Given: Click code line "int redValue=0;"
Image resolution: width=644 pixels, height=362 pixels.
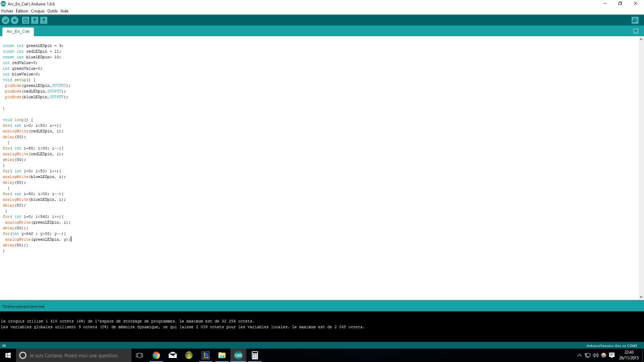Looking at the screenshot, I should pos(20,63).
